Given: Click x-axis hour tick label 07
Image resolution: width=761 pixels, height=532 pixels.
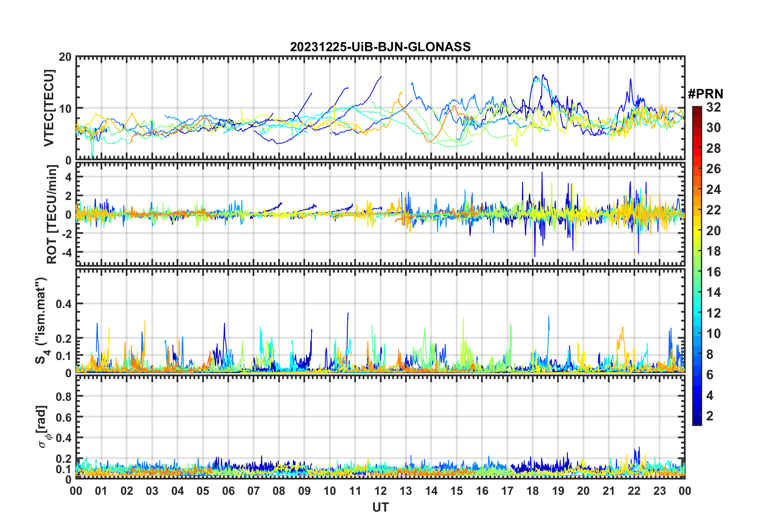Looking at the screenshot, I should (x=254, y=491).
